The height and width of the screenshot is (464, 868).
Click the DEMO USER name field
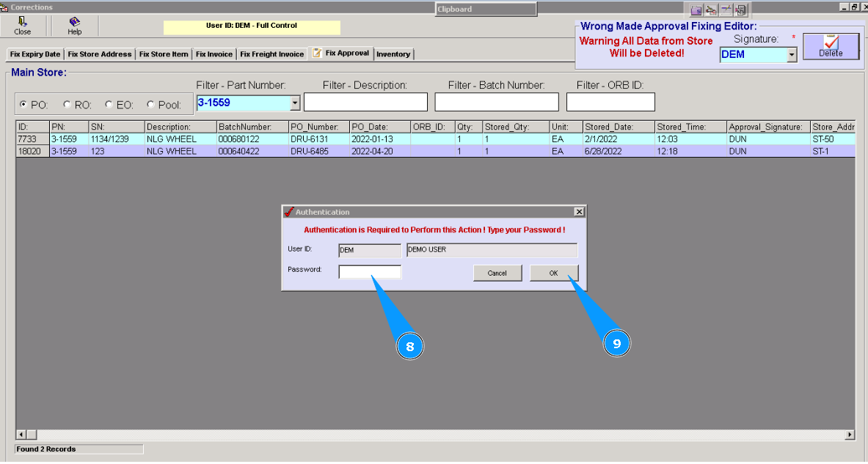492,250
